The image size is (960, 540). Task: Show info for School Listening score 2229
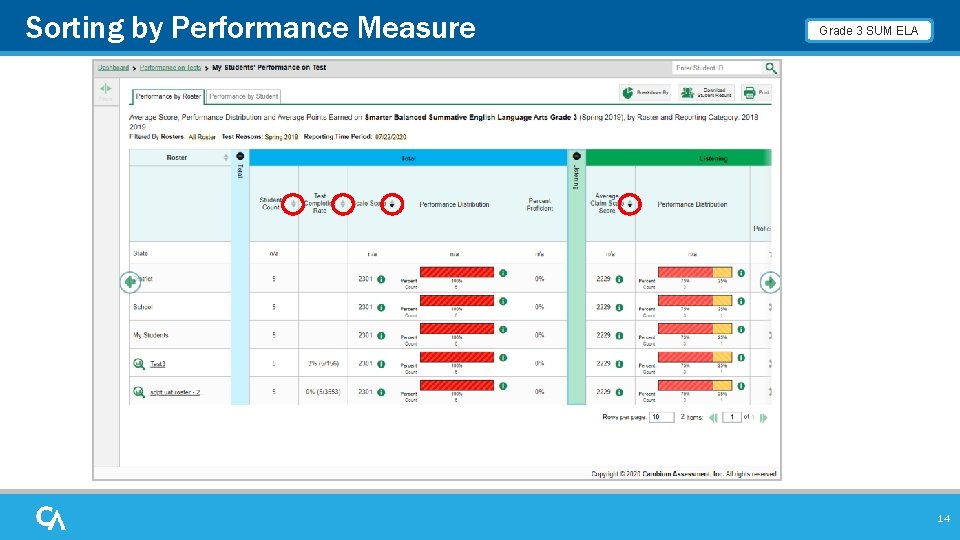[620, 307]
